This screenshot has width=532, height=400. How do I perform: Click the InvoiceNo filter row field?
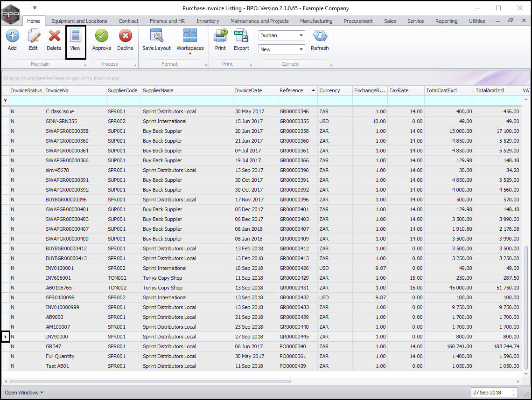(75, 100)
